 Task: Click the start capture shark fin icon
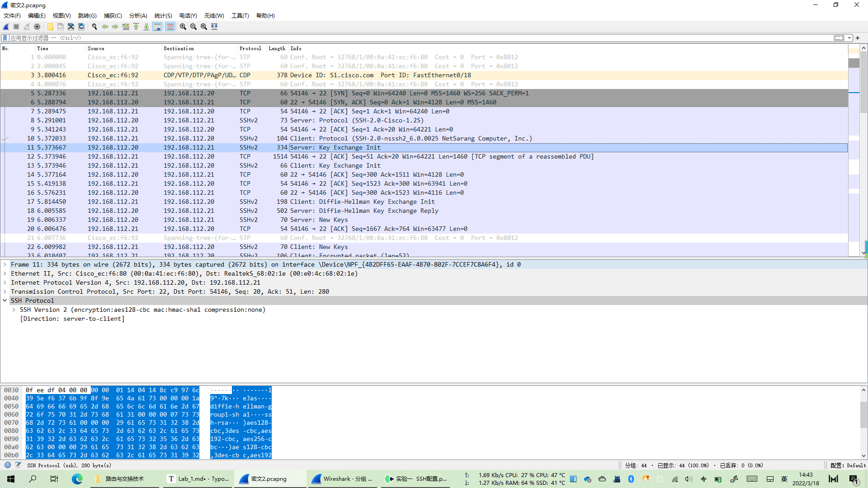[x=6, y=27]
